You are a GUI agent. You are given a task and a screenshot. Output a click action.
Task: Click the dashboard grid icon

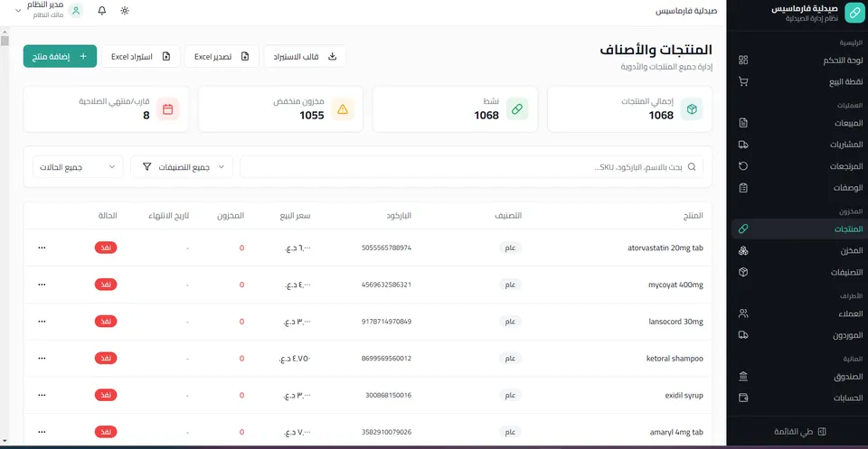coord(743,61)
